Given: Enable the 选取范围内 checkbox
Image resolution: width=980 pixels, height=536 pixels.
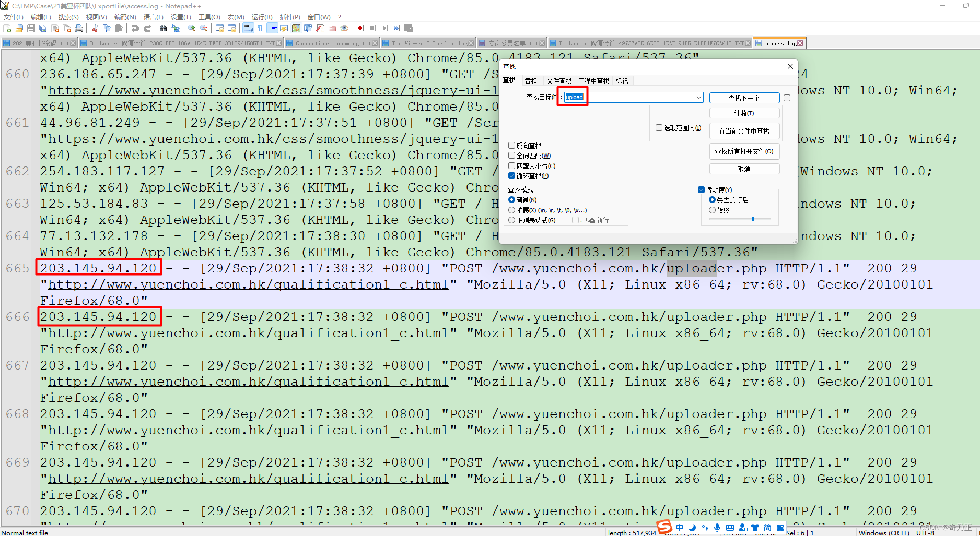Looking at the screenshot, I should [x=659, y=128].
